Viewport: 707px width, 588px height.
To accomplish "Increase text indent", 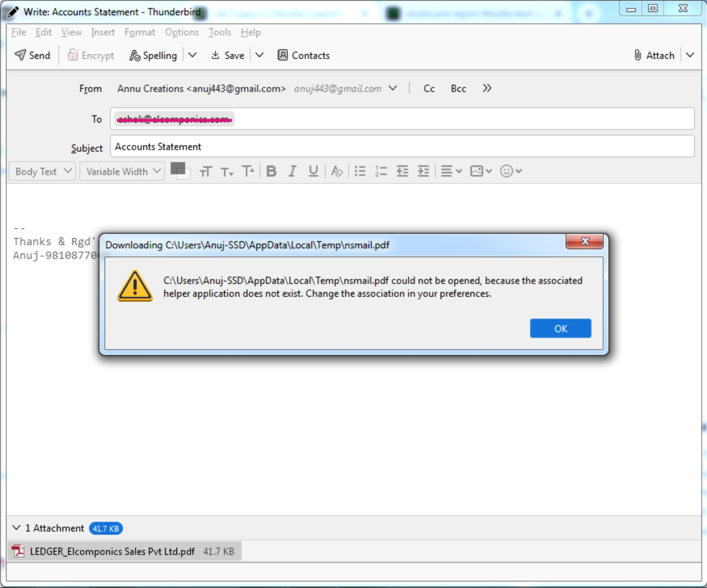I will pos(423,171).
